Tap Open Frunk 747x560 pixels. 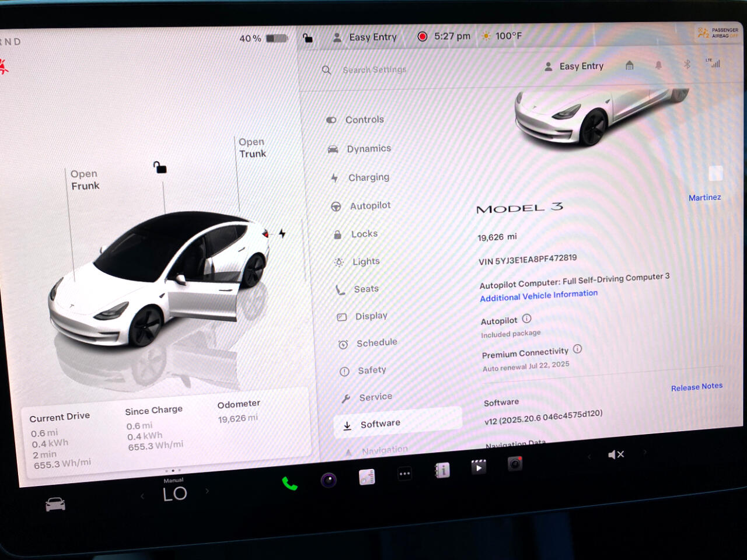pyautogui.click(x=85, y=180)
